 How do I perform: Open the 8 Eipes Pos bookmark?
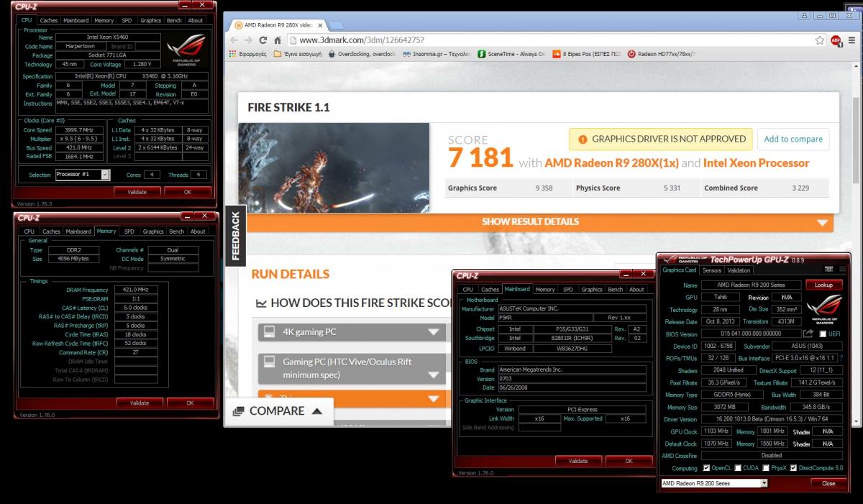pyautogui.click(x=586, y=54)
